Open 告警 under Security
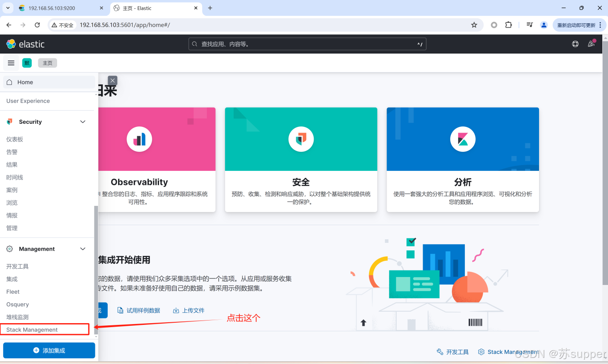This screenshot has width=608, height=364. click(12, 152)
